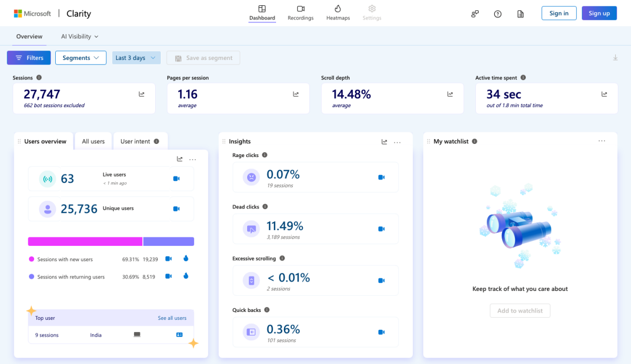Click the download dashboard icon

pyautogui.click(x=615, y=58)
